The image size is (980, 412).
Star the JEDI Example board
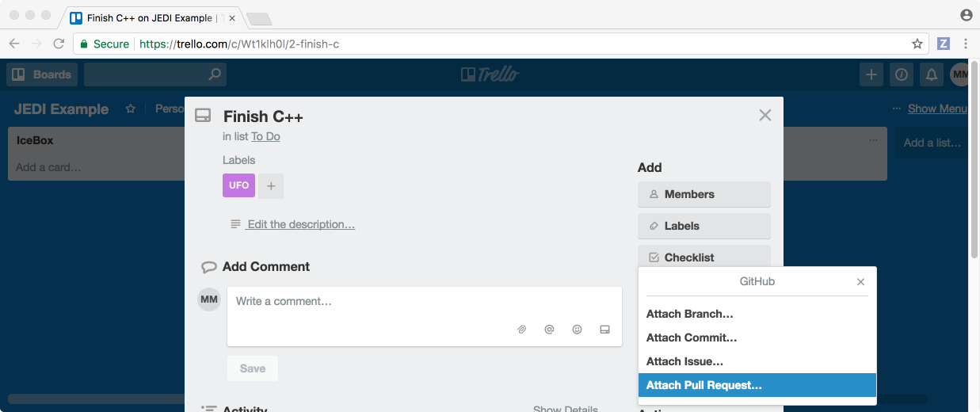pos(131,109)
